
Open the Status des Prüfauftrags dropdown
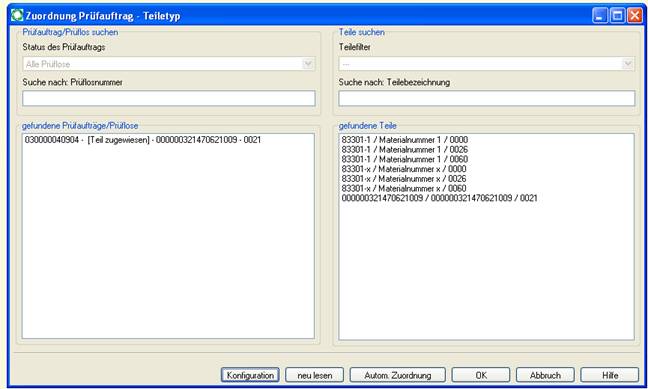(x=169, y=64)
